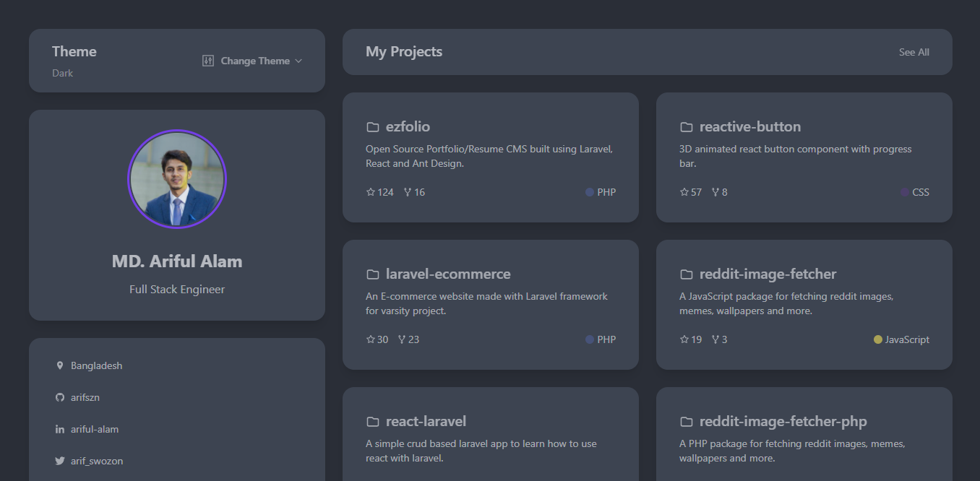Viewport: 980px width, 481px height.
Task: Expand the Change Theme dropdown
Action: tap(255, 61)
